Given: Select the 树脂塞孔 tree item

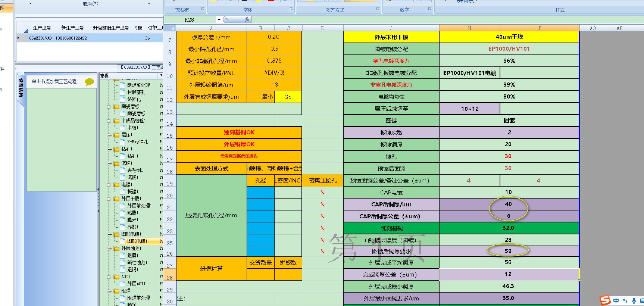Looking at the screenshot, I should [x=136, y=92].
